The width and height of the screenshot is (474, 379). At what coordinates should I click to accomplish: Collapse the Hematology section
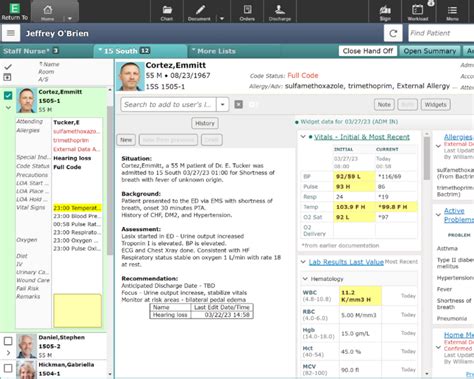[305, 279]
